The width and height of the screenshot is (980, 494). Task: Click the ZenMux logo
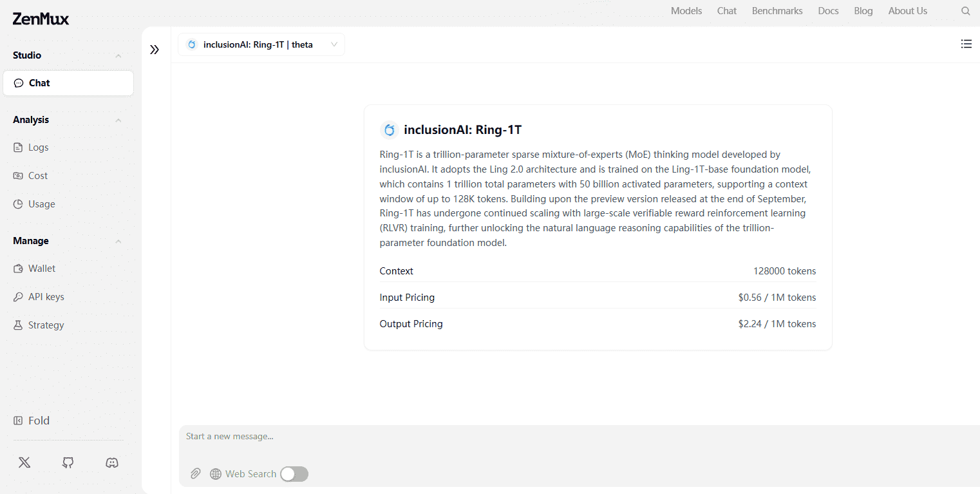(x=41, y=19)
